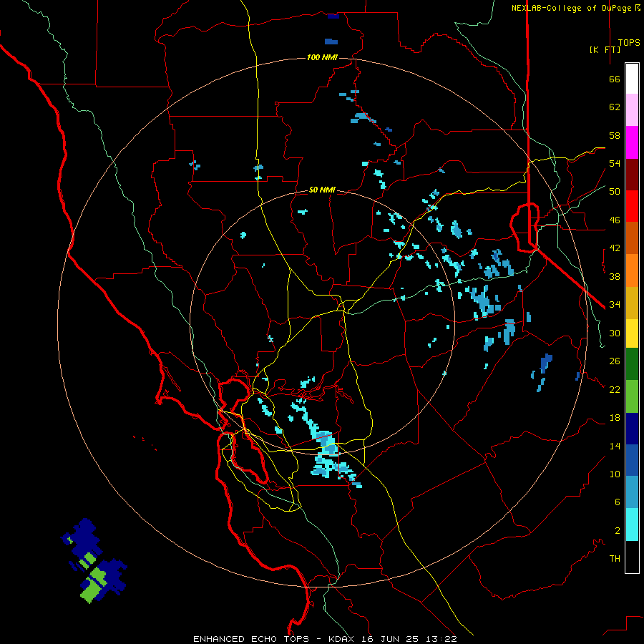Click the TOPS legend title
Screen dimensions: 644x644
tap(629, 43)
